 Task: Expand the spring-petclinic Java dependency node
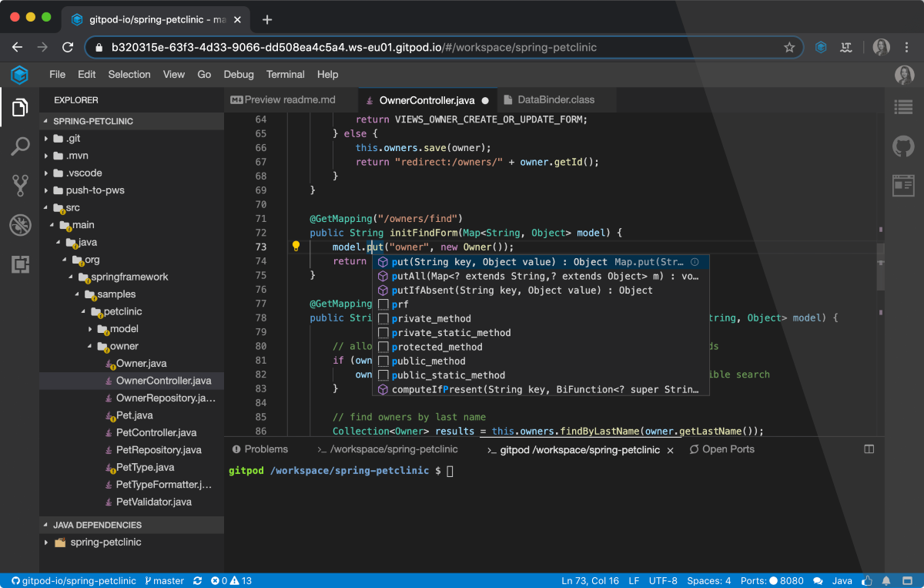[x=105, y=543]
